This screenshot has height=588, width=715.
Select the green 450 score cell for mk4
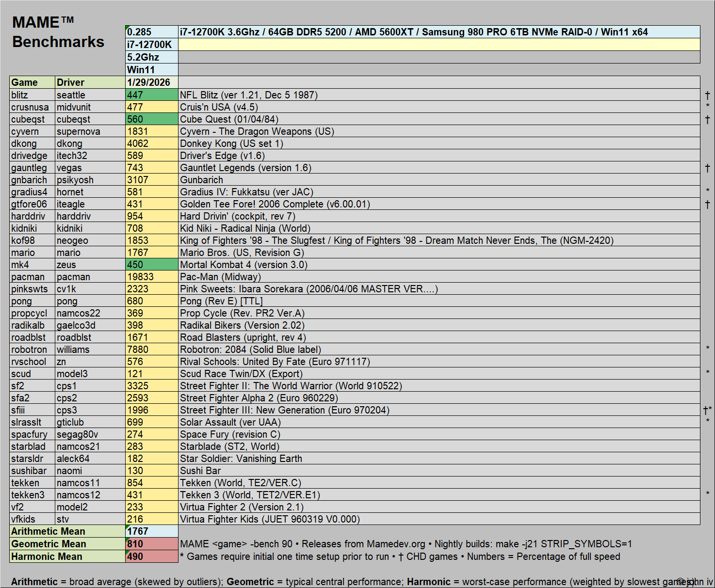151,265
